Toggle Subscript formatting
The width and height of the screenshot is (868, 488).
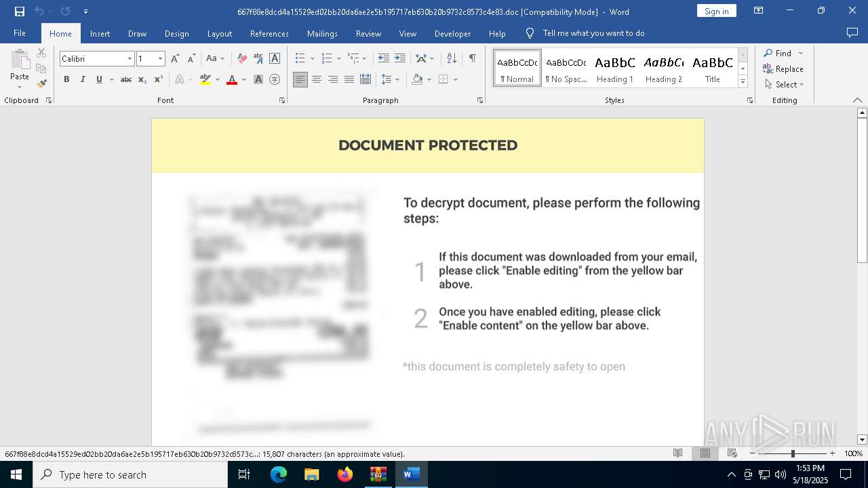click(x=142, y=79)
